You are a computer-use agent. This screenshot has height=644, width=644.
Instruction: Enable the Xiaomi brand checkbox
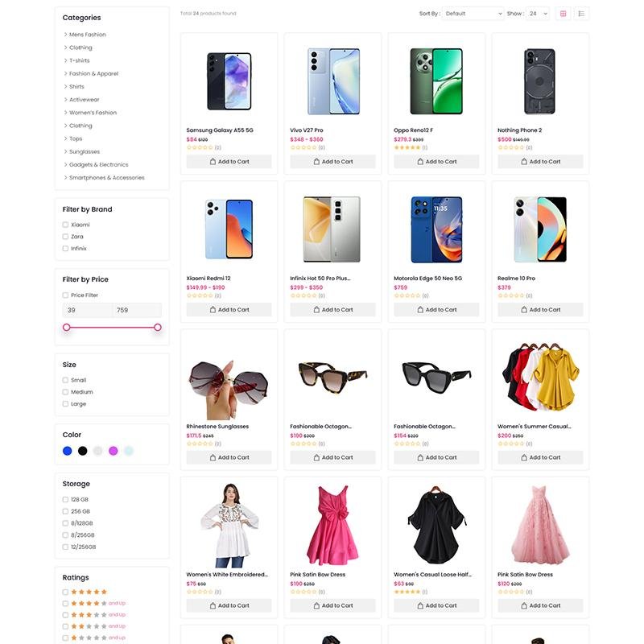coord(65,225)
